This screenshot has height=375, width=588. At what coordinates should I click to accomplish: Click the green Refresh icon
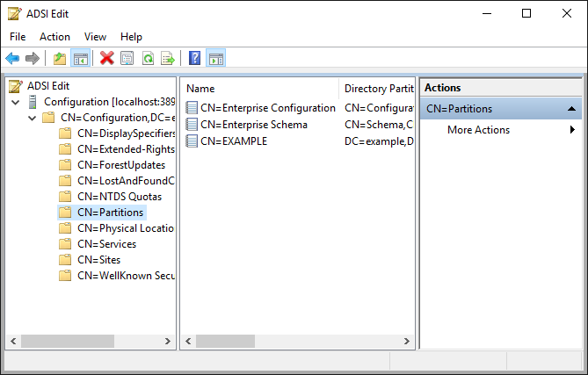pyautogui.click(x=148, y=59)
